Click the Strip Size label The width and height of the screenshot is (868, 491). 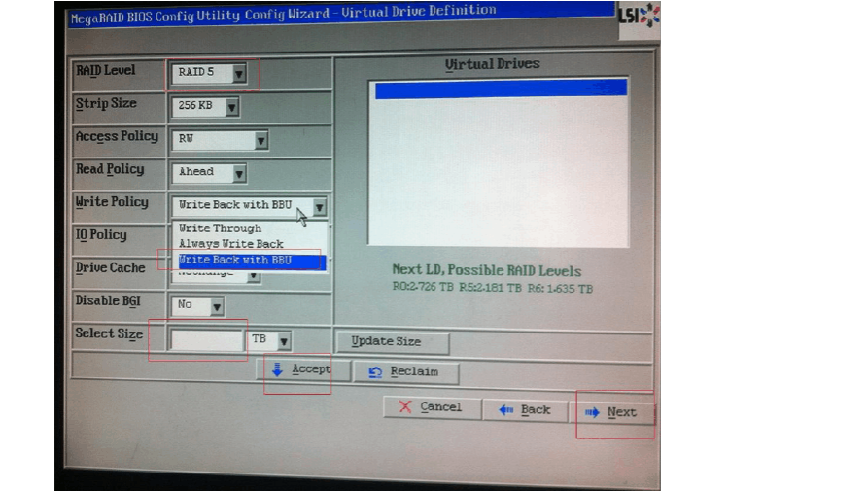click(106, 103)
